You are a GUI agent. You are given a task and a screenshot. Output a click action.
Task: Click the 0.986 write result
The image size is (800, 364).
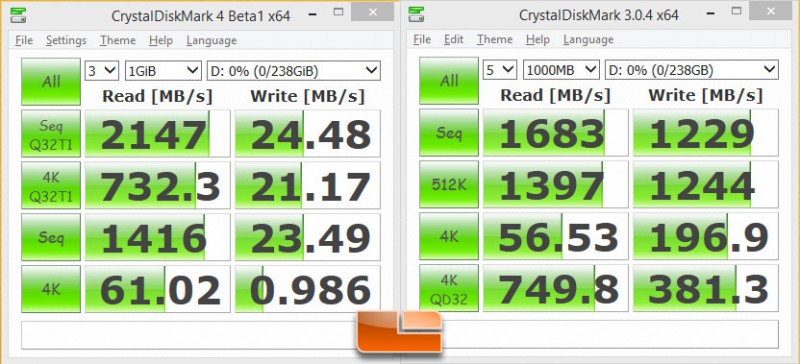click(x=308, y=289)
